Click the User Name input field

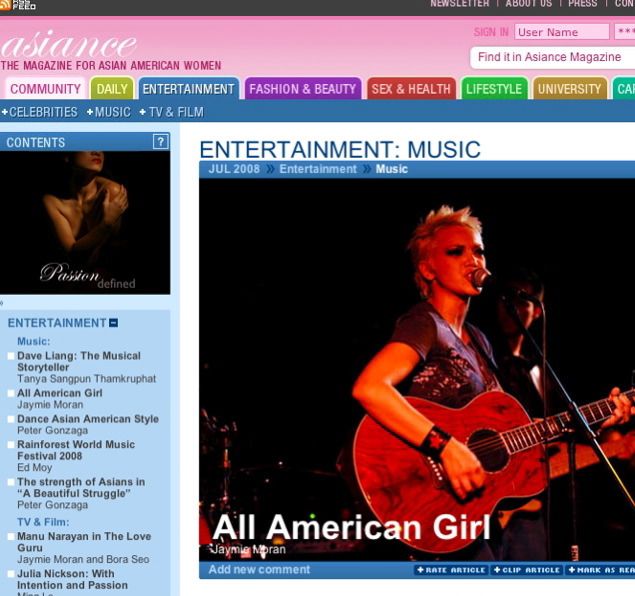[561, 32]
